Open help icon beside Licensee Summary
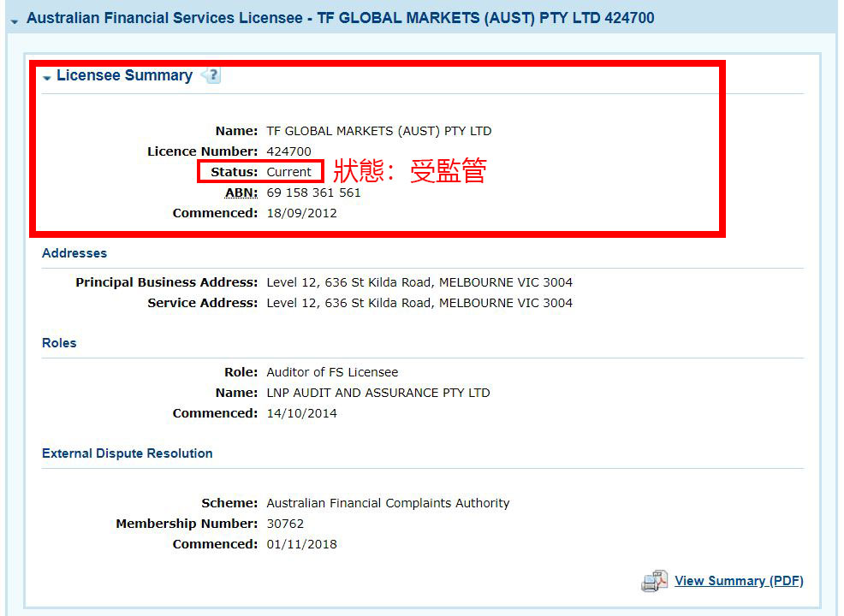The image size is (844, 616). 211,76
